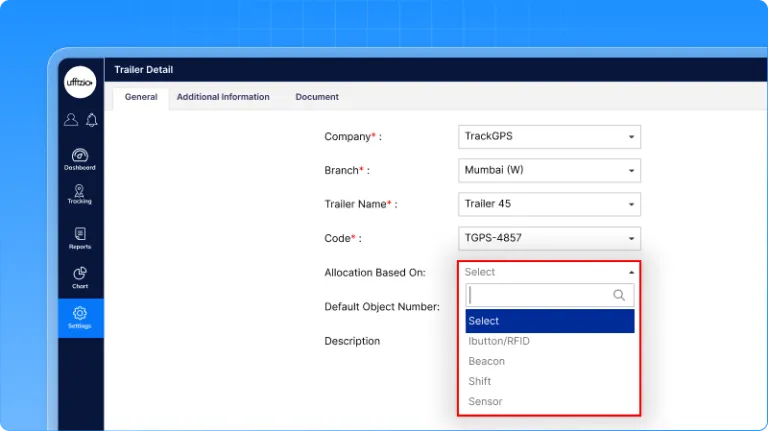Open Settings gear in sidebar
This screenshot has width=768, height=431.
tap(80, 318)
